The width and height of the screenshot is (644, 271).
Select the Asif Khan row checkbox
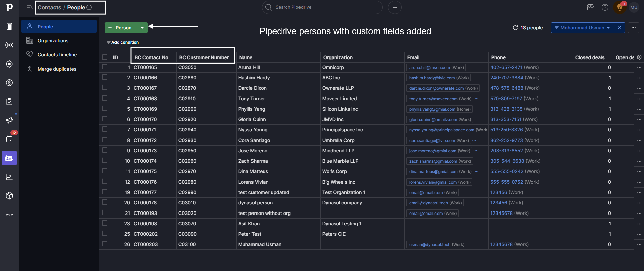pos(105,224)
